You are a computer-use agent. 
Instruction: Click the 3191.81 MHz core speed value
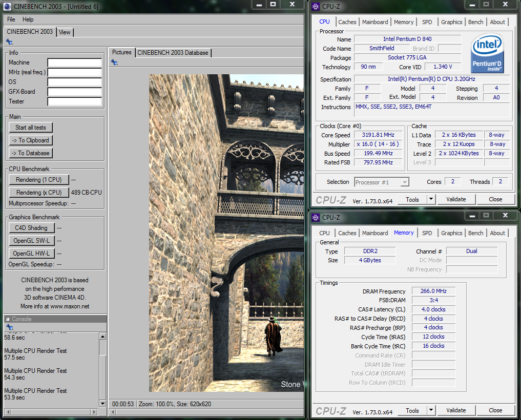pos(378,135)
